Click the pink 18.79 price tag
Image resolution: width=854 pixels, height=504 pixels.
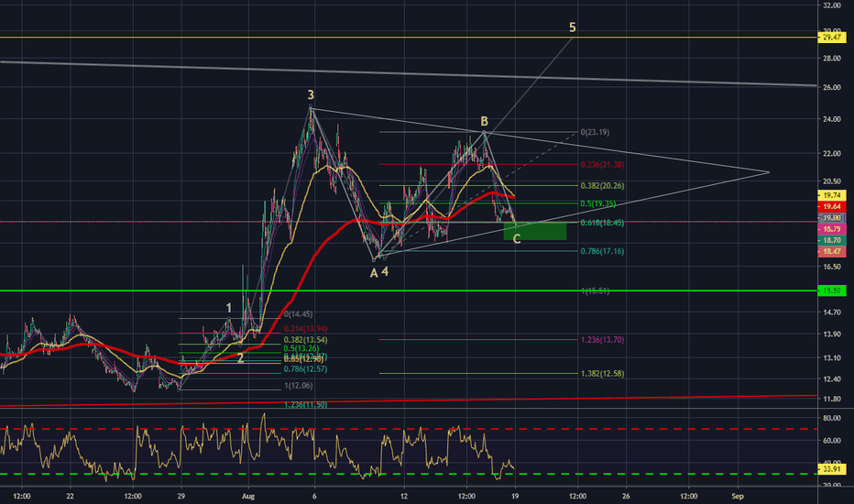[x=832, y=229]
